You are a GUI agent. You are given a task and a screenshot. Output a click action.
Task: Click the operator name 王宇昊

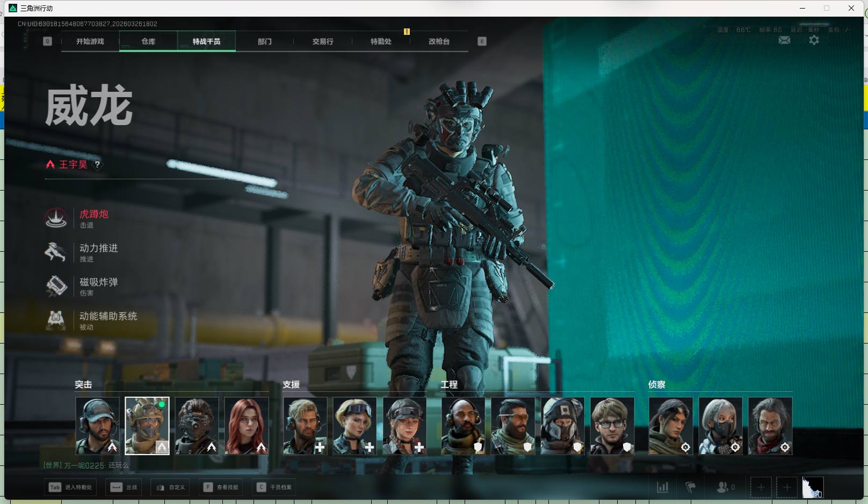(73, 164)
